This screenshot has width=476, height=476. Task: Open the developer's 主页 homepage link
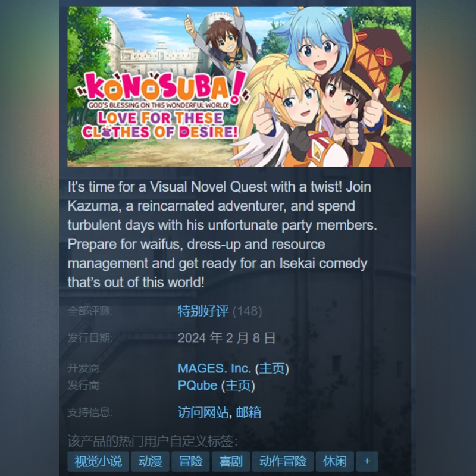point(272,368)
